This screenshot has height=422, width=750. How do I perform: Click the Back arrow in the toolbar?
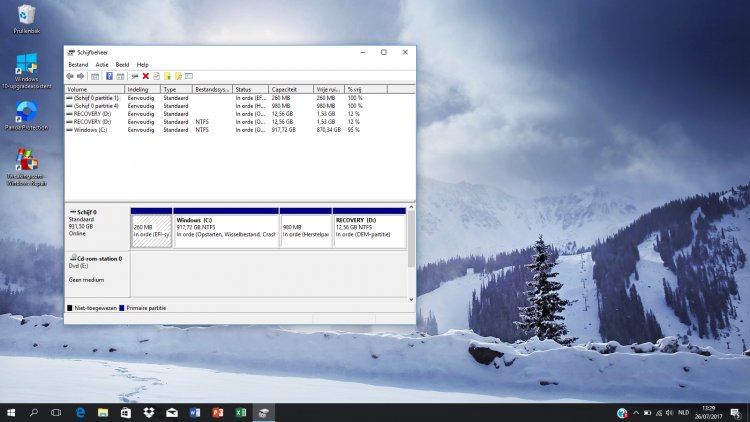(70, 76)
